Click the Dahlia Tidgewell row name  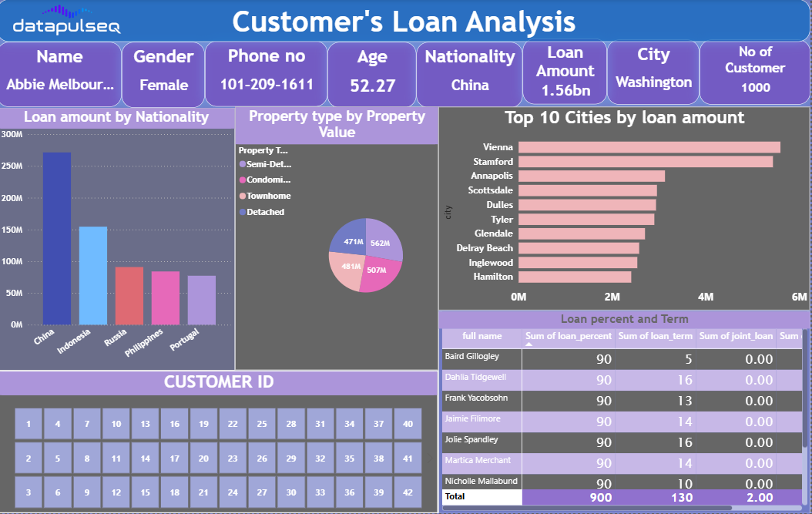click(x=475, y=377)
